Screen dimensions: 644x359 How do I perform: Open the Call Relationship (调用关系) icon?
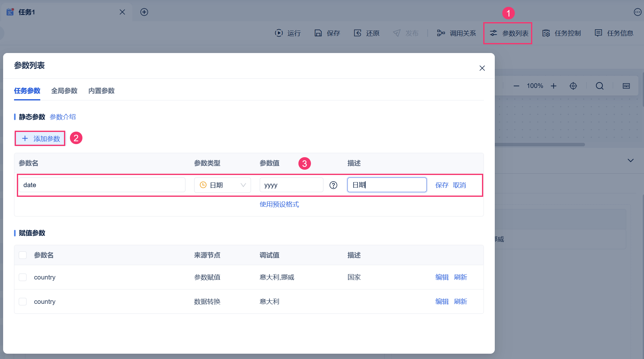441,33
